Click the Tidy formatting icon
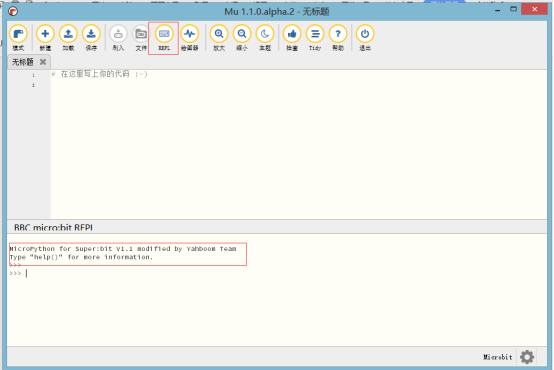This screenshot has height=370, width=554. pos(315,34)
